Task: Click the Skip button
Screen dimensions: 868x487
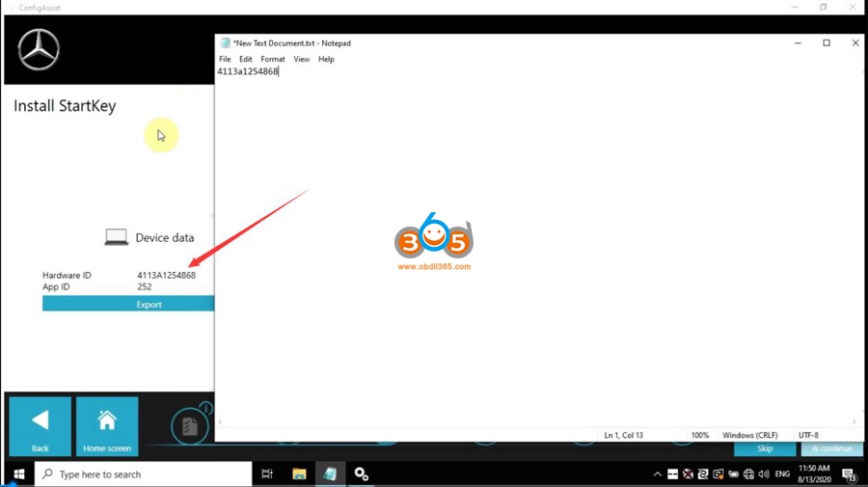Action: pyautogui.click(x=765, y=448)
